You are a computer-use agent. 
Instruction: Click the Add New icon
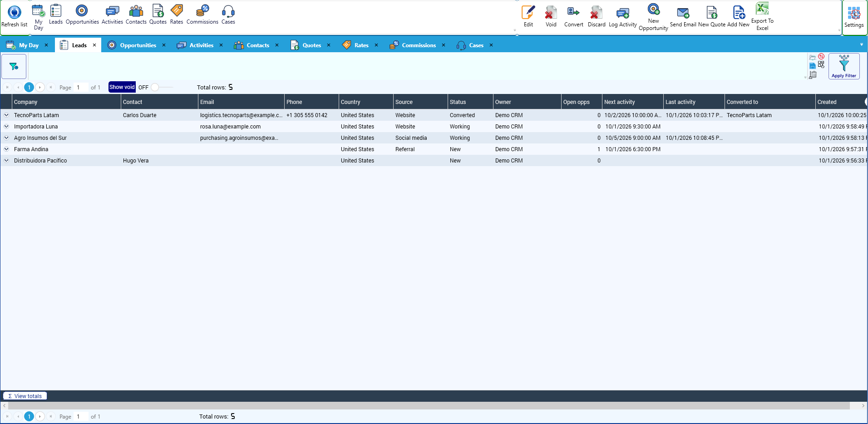739,12
